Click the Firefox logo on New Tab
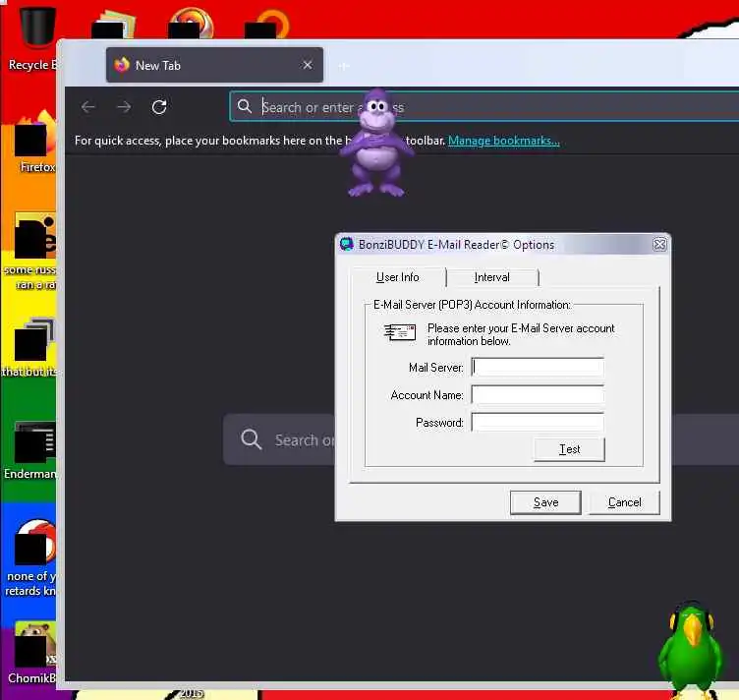Screen dimensions: 739x700 122,65
